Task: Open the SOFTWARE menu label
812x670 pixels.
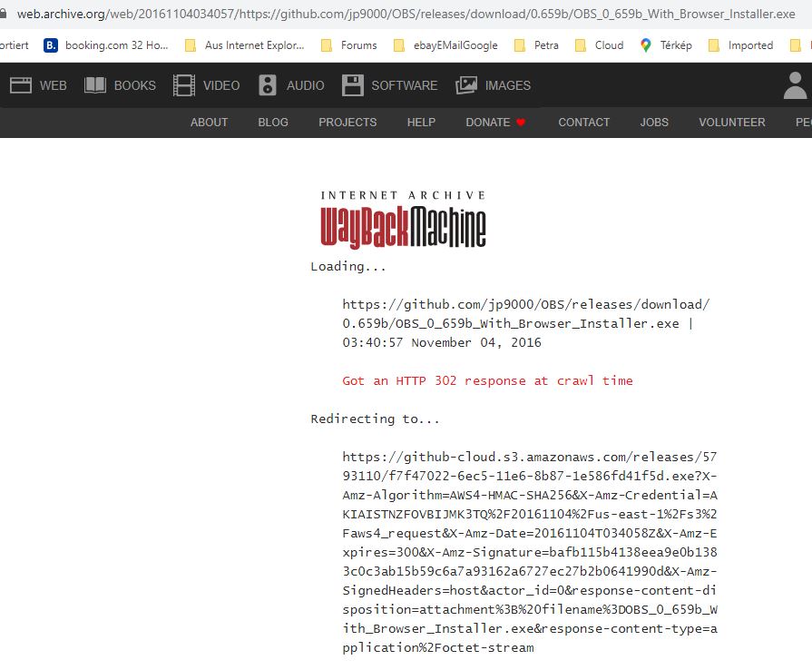Action: (404, 85)
